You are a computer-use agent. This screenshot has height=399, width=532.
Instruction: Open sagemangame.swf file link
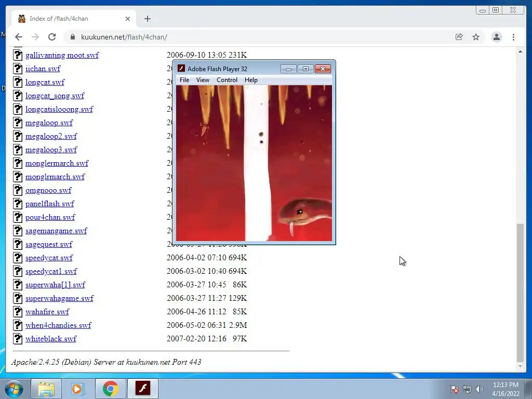click(x=56, y=231)
